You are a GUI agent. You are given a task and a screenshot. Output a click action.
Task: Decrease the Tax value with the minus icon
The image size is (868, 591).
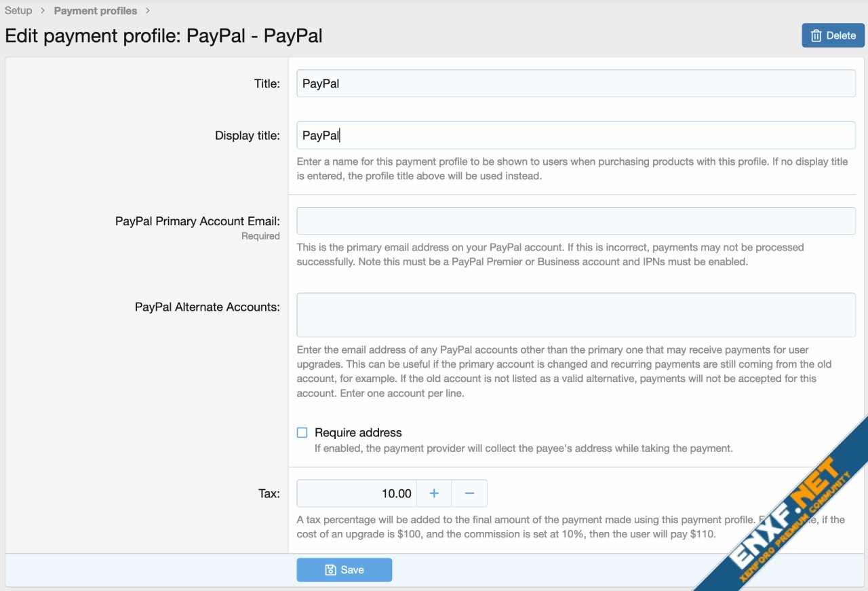(469, 493)
